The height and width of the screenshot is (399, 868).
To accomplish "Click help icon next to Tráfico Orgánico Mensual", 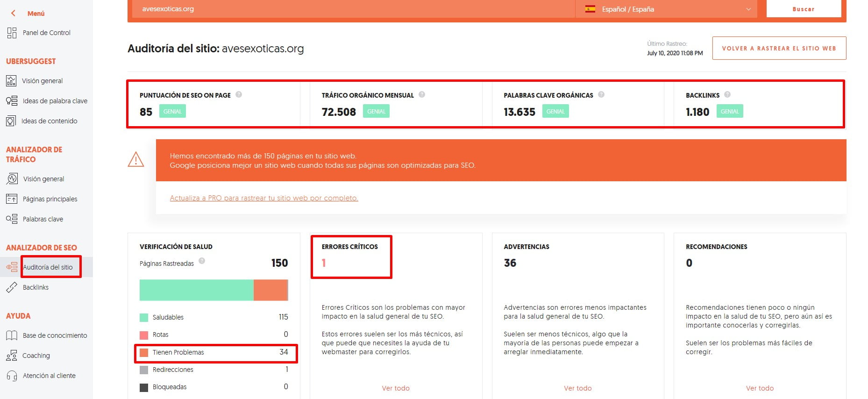I will click(422, 94).
